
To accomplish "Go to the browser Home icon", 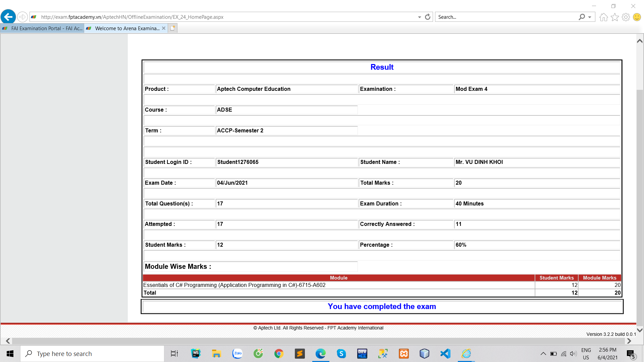I will pyautogui.click(x=603, y=17).
